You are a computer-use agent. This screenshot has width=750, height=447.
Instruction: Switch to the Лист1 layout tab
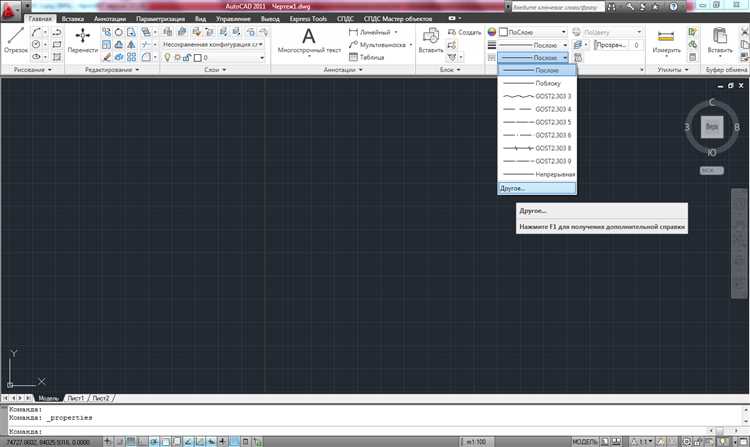pyautogui.click(x=76, y=398)
